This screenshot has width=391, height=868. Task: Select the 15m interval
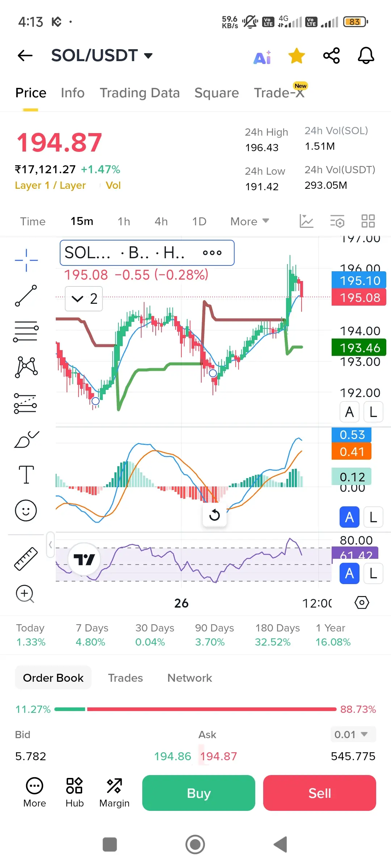click(x=82, y=221)
